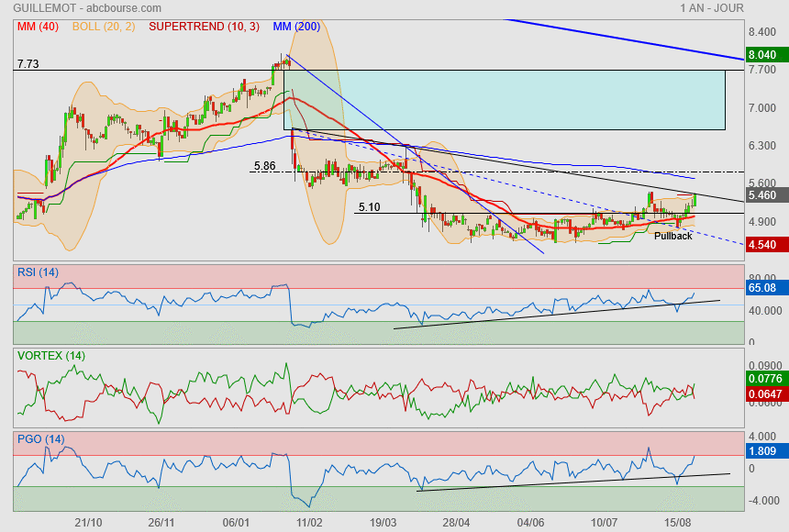Image resolution: width=789 pixels, height=532 pixels.
Task: Click the RSI (14) panel title
Action: pyautogui.click(x=38, y=272)
